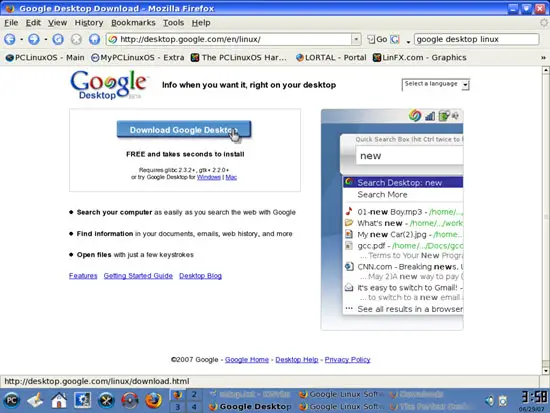This screenshot has width=550, height=413.
Task: Open the History menu
Action: 89,23
